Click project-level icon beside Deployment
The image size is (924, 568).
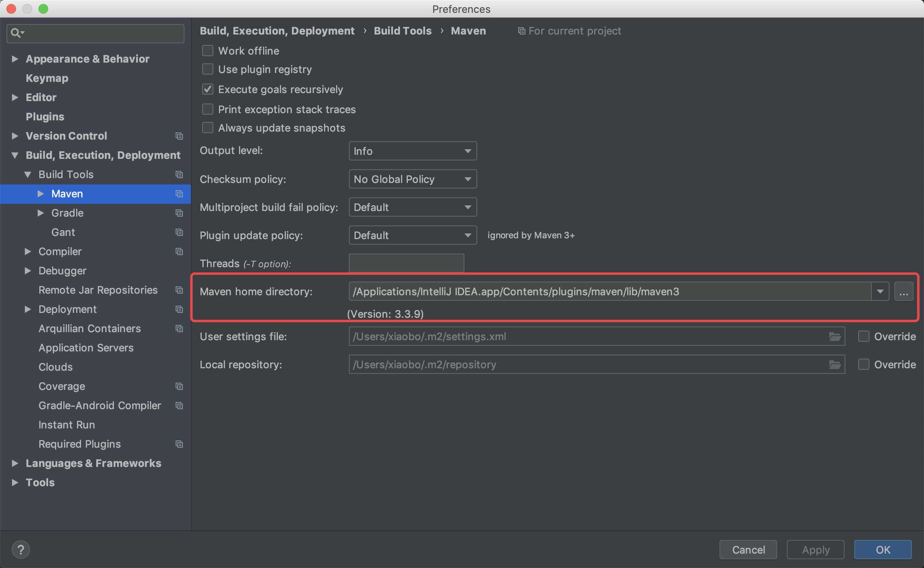click(179, 309)
